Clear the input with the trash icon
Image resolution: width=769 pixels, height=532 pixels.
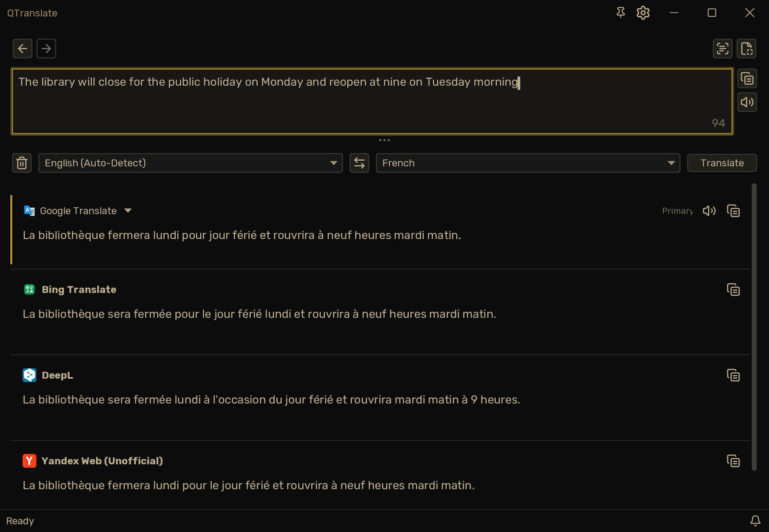click(x=22, y=163)
